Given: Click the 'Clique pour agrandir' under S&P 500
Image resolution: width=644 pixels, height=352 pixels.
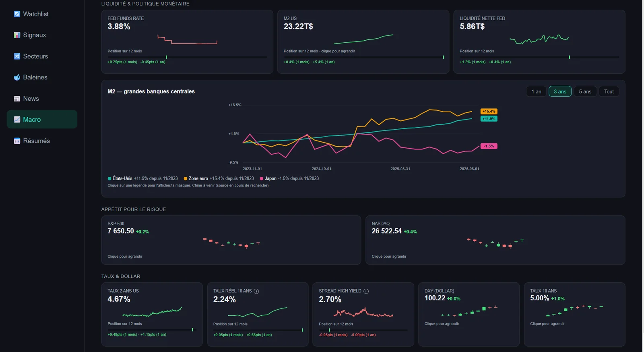Looking at the screenshot, I should (x=125, y=257).
